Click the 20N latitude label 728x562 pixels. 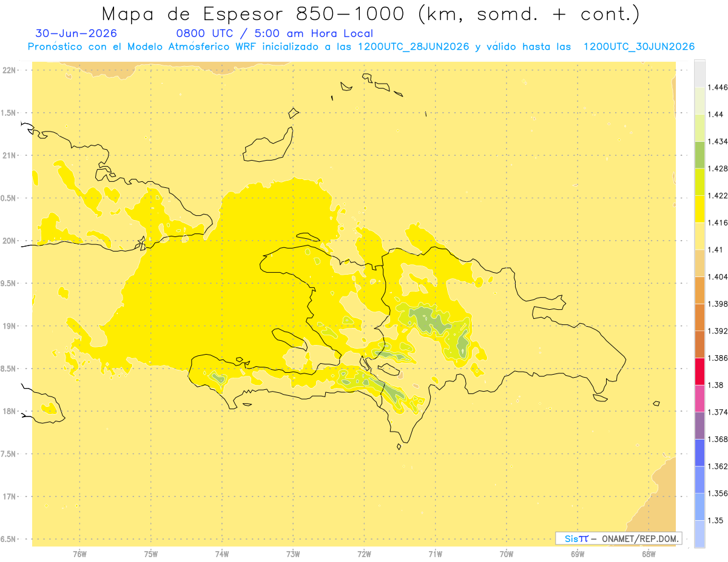tap(10, 241)
